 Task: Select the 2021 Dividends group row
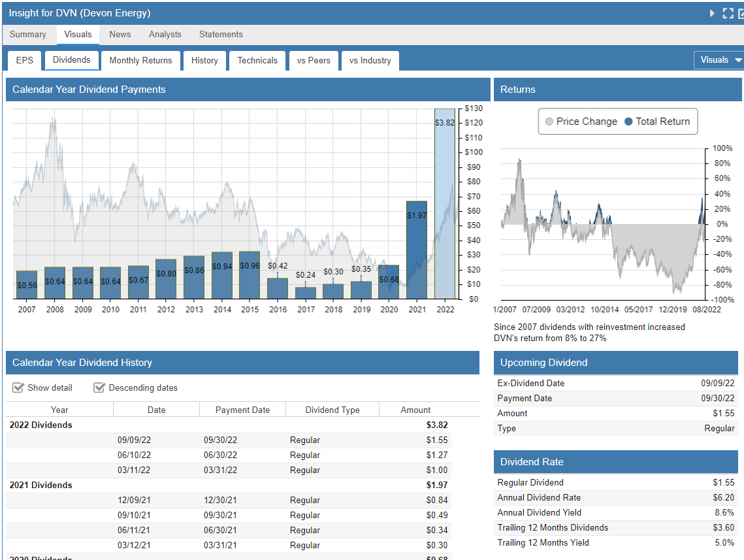pos(229,485)
